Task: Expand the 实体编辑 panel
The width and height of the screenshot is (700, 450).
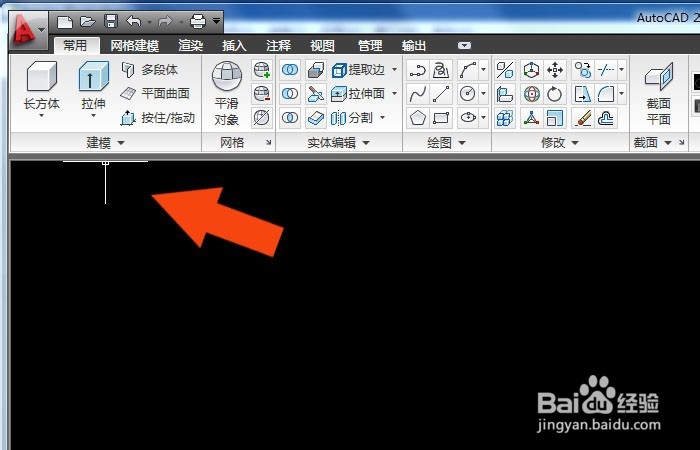Action: [x=339, y=143]
